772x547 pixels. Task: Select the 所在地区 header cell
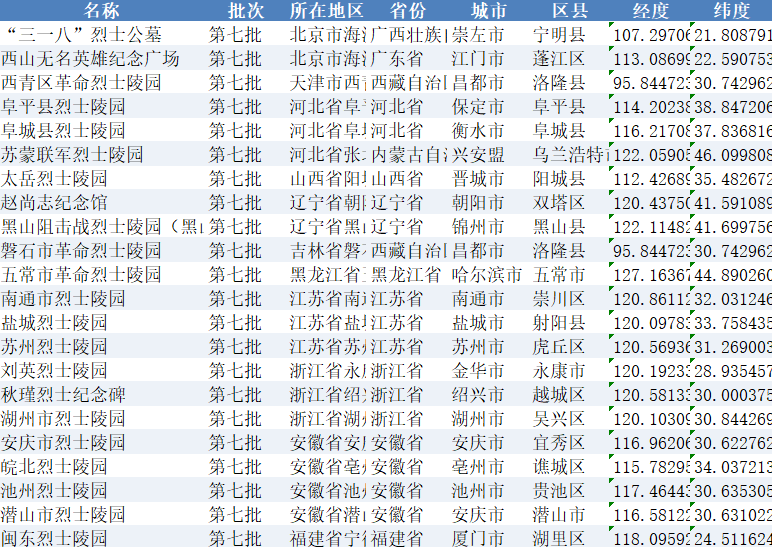coord(326,11)
